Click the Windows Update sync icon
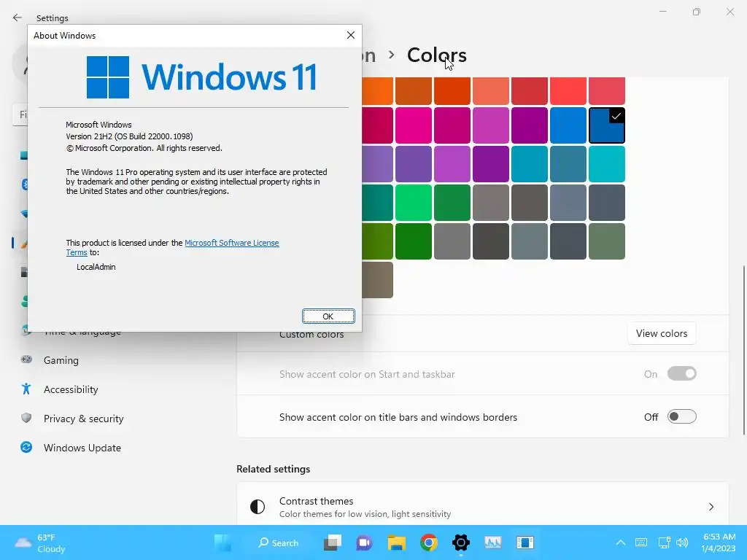Image resolution: width=747 pixels, height=560 pixels. [x=26, y=447]
